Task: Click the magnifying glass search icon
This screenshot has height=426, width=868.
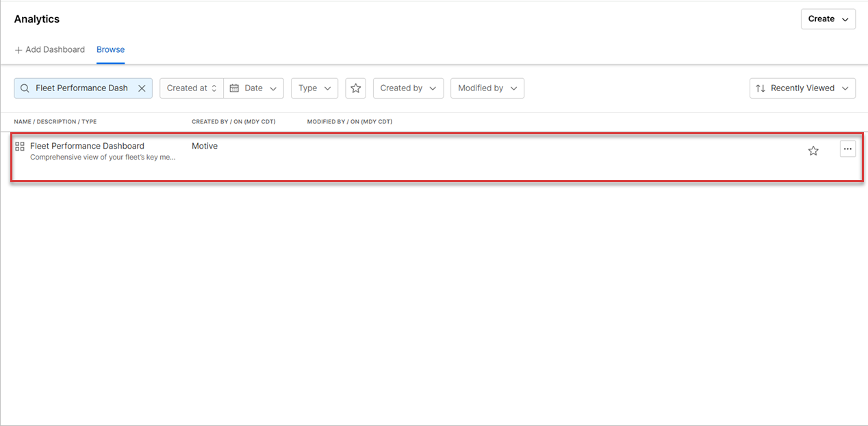Action: point(25,88)
